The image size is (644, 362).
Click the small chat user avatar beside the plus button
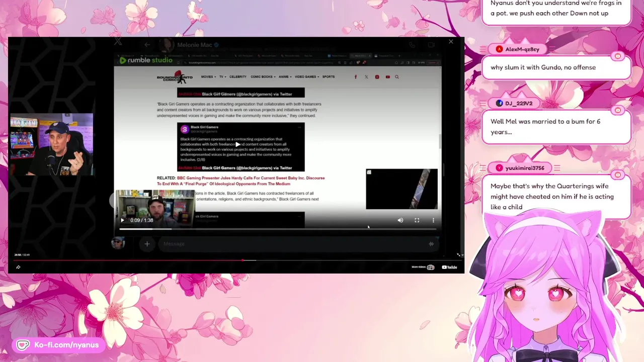point(118,244)
